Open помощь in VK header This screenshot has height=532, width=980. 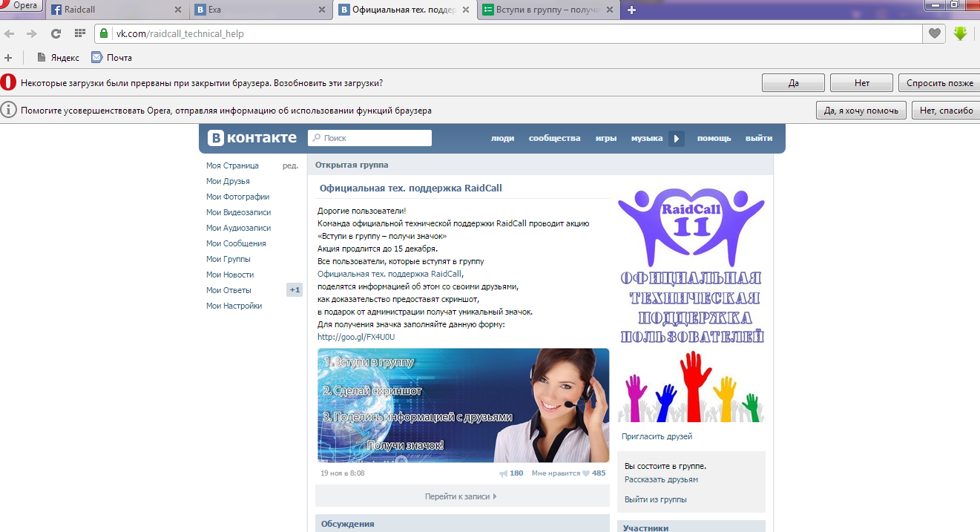click(x=714, y=138)
